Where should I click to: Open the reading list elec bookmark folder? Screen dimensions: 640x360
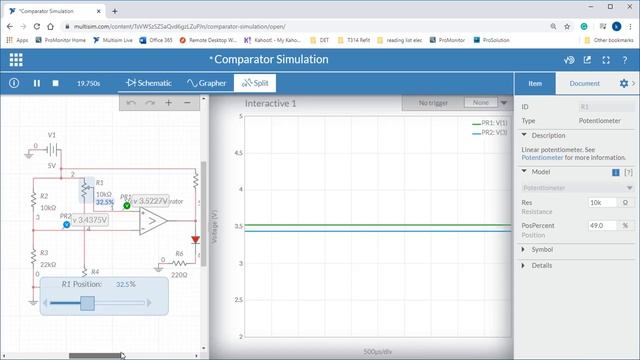coord(400,40)
